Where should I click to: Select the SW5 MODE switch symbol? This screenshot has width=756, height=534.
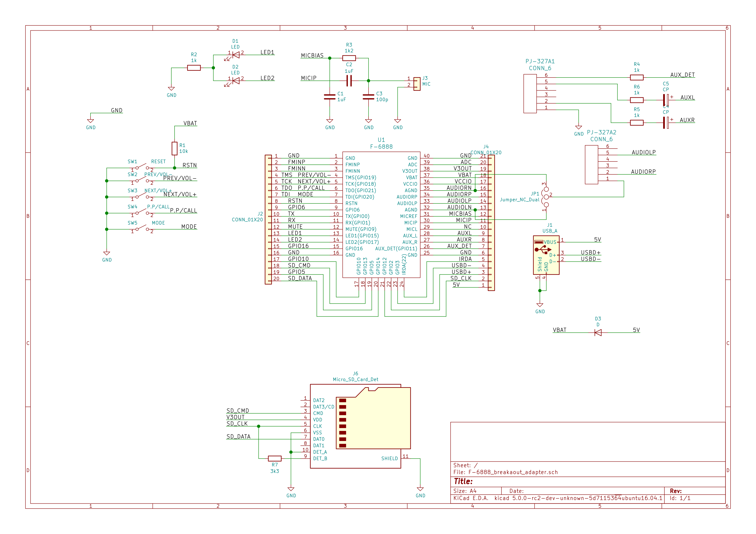(x=142, y=228)
